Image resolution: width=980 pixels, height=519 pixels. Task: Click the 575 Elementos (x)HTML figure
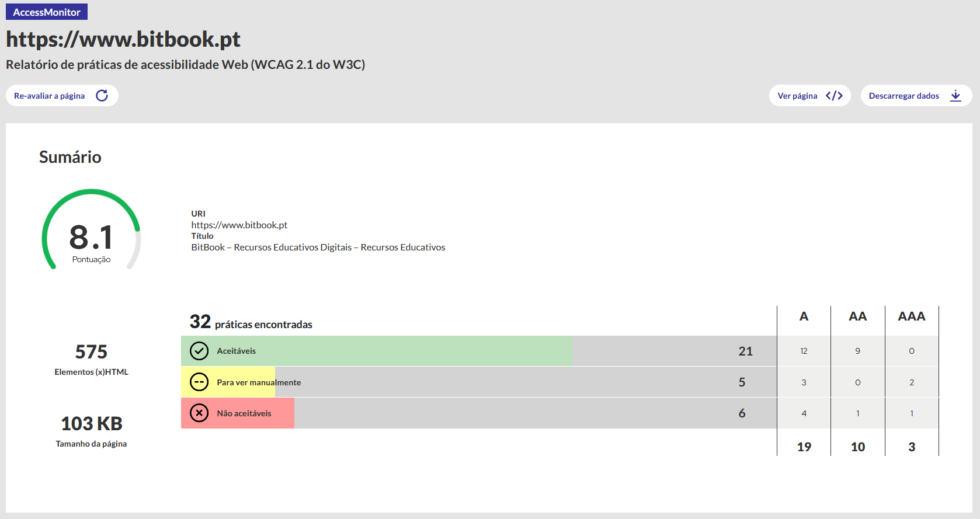(x=91, y=352)
